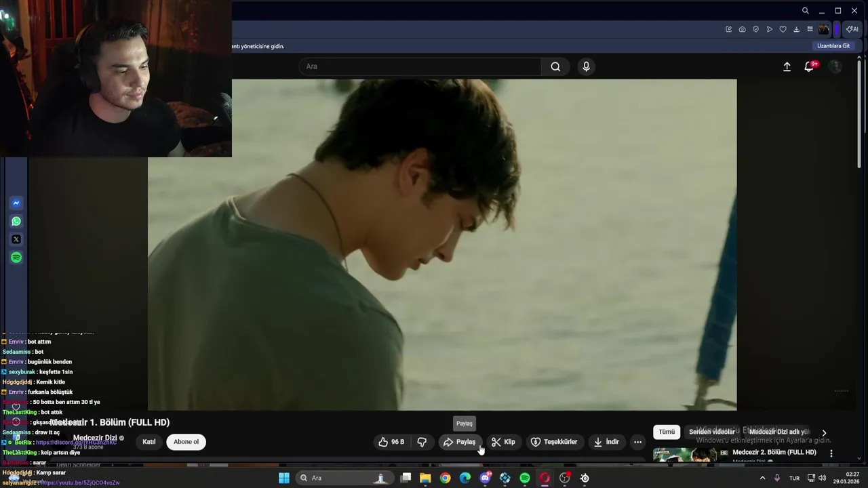The height and width of the screenshot is (488, 868).
Task: Open volume control in system tray
Action: pos(823,478)
